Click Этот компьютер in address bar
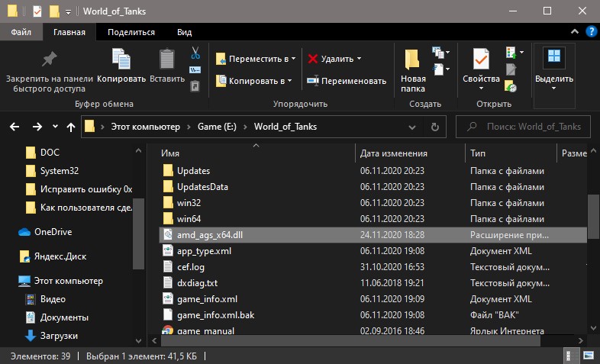Image resolution: width=600 pixels, height=364 pixels. pyautogui.click(x=145, y=127)
